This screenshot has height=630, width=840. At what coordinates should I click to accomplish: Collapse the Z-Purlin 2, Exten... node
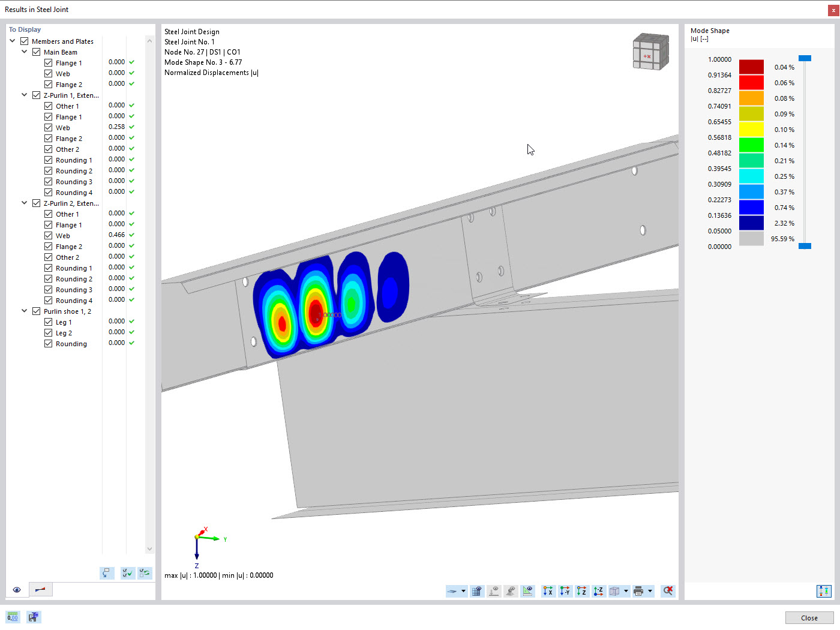click(x=25, y=203)
